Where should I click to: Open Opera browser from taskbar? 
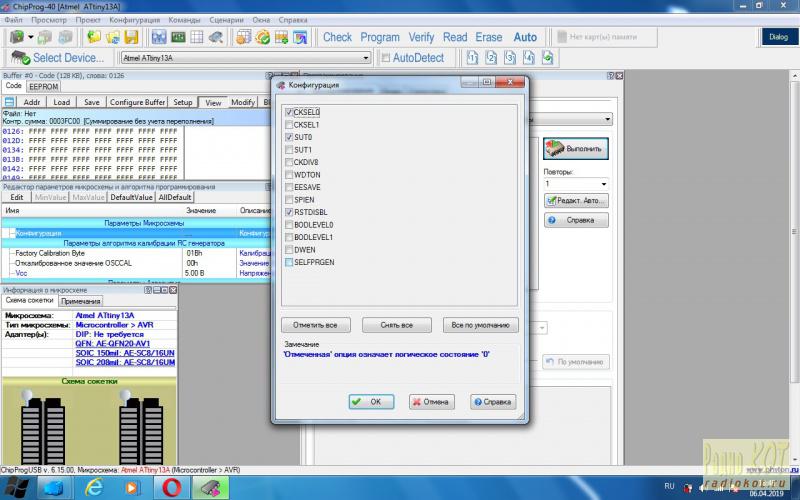pos(171,488)
